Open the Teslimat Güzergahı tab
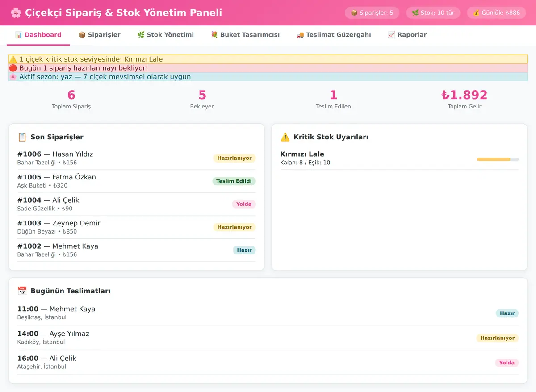The height and width of the screenshot is (392, 536). [x=334, y=35]
